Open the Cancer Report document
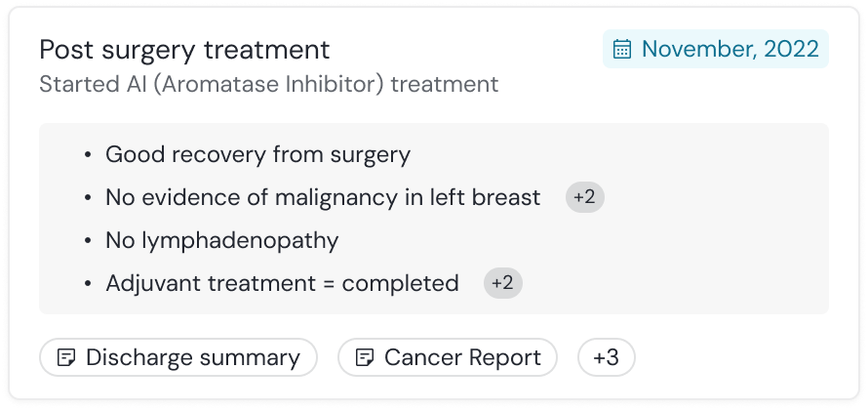Viewport: 868px width, 410px height. click(448, 357)
